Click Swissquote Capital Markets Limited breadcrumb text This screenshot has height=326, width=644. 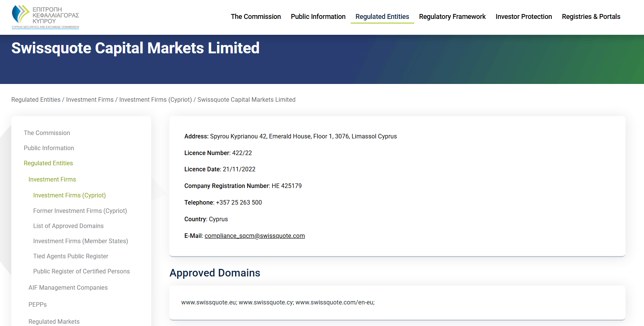pos(246,99)
